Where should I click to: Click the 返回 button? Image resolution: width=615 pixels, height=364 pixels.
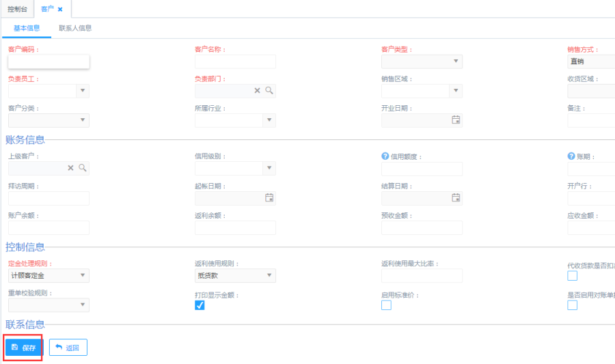68,348
